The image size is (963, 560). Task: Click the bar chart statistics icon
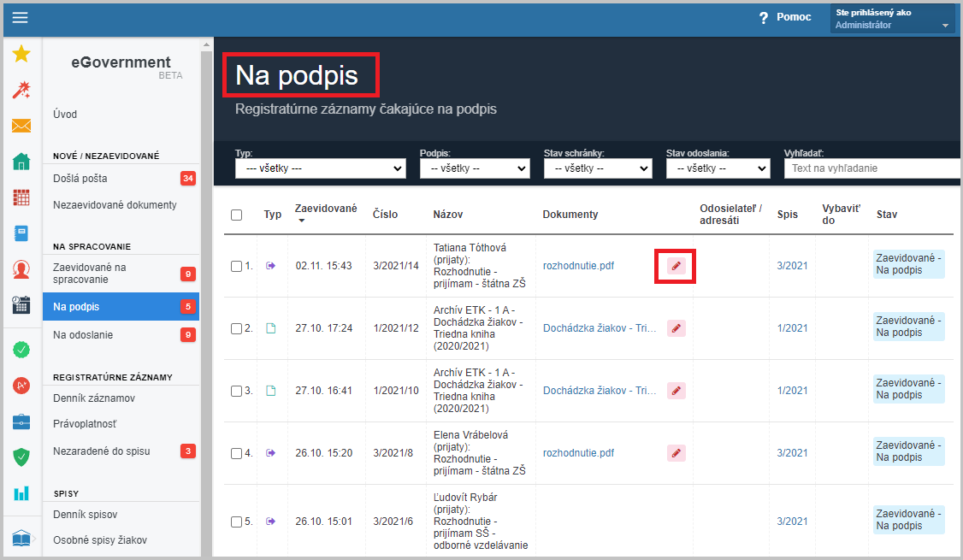21,493
